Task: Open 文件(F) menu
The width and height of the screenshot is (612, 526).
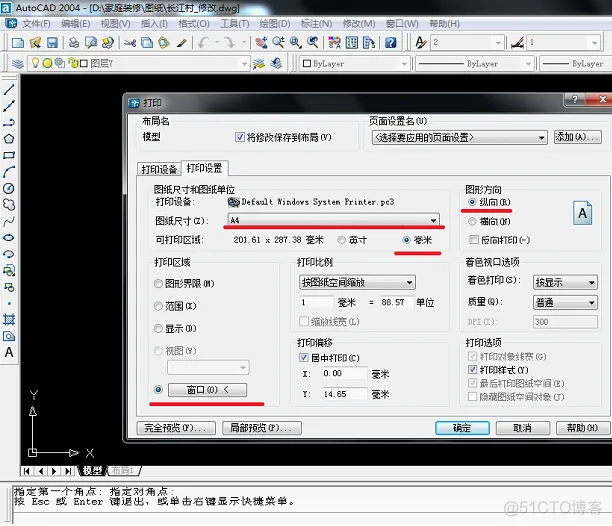Action: pos(36,24)
